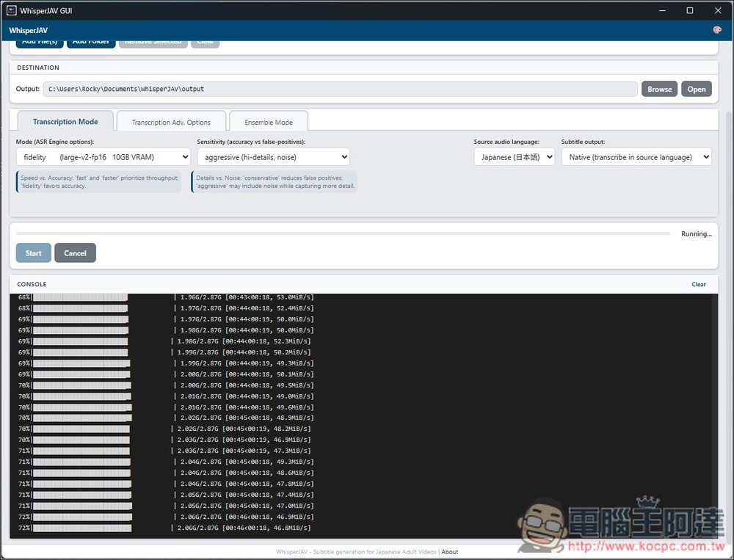Clear the console output
This screenshot has height=560, width=734.
pos(699,285)
